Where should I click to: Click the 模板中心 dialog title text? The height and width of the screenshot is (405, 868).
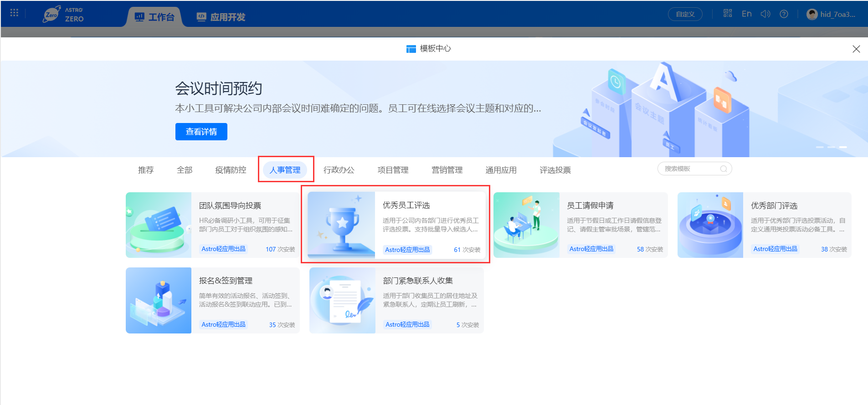pyautogui.click(x=436, y=49)
